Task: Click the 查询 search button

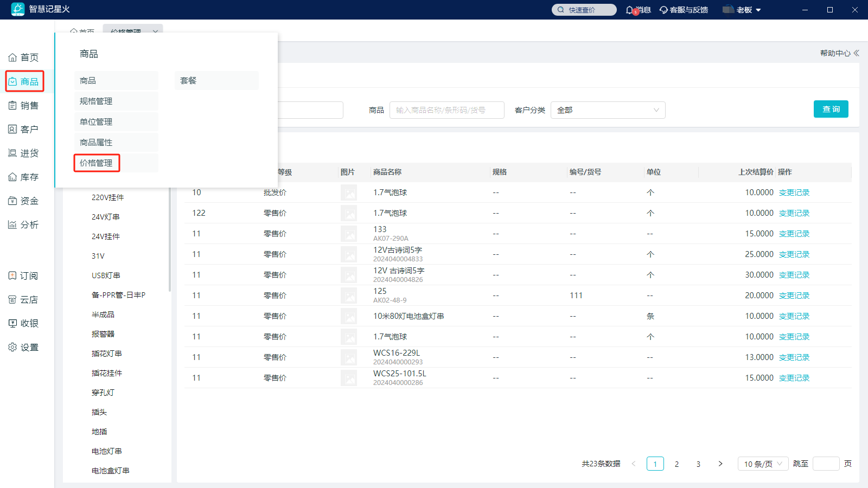Action: (x=831, y=109)
